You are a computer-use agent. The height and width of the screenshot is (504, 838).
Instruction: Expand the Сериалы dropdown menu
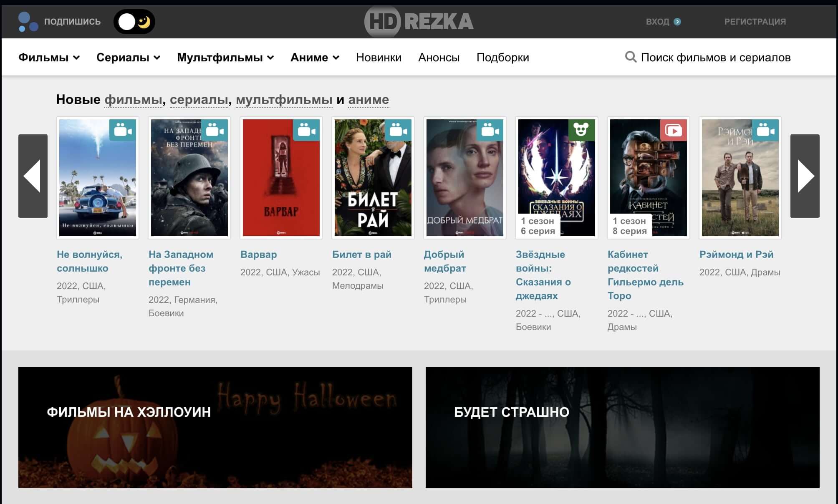pyautogui.click(x=127, y=57)
